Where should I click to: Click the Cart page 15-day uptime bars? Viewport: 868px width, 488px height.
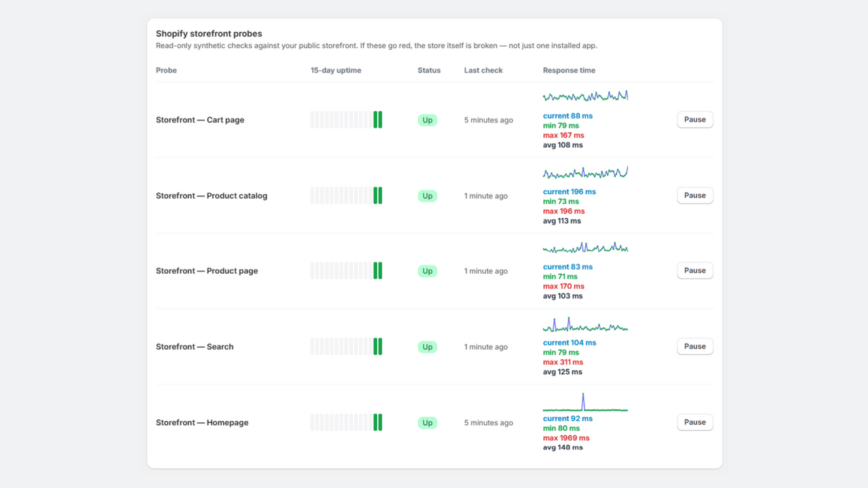[x=347, y=120]
